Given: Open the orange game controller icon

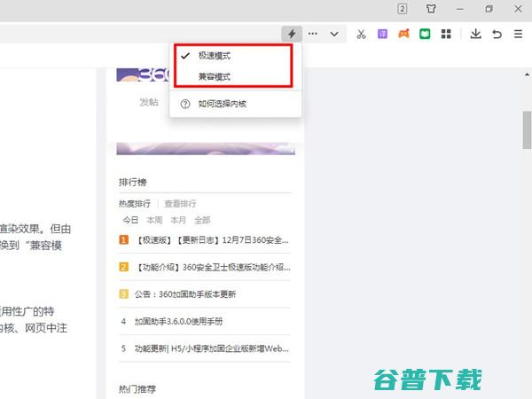Looking at the screenshot, I should coord(403,34).
